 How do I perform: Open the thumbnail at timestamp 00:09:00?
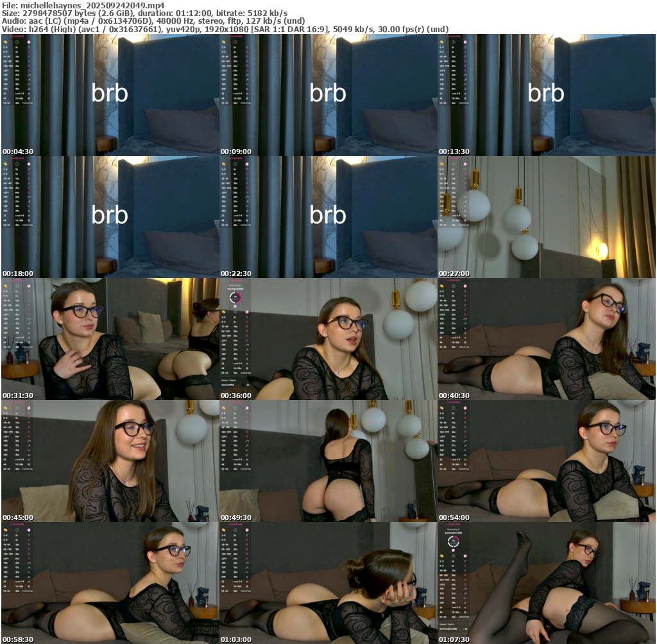[x=328, y=95]
